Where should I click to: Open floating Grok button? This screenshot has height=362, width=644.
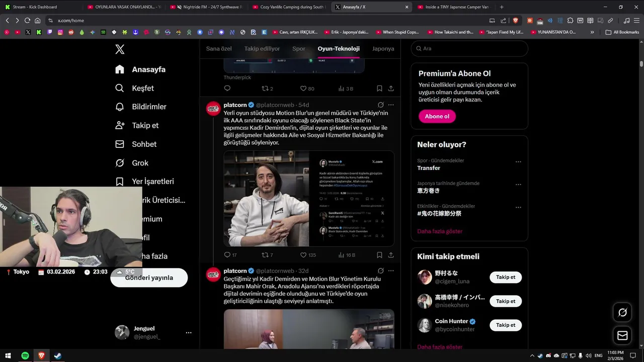pos(622,313)
